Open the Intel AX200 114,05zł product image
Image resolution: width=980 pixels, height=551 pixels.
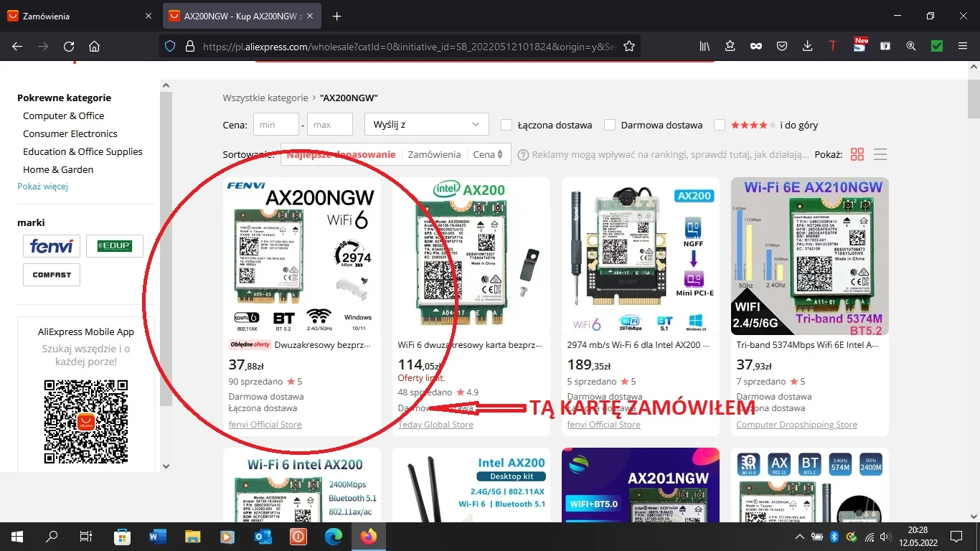471,256
